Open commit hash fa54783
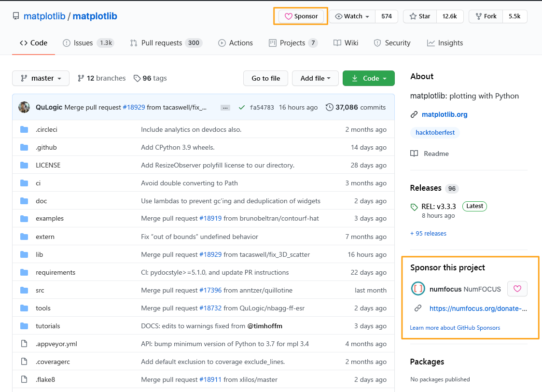 (262, 108)
